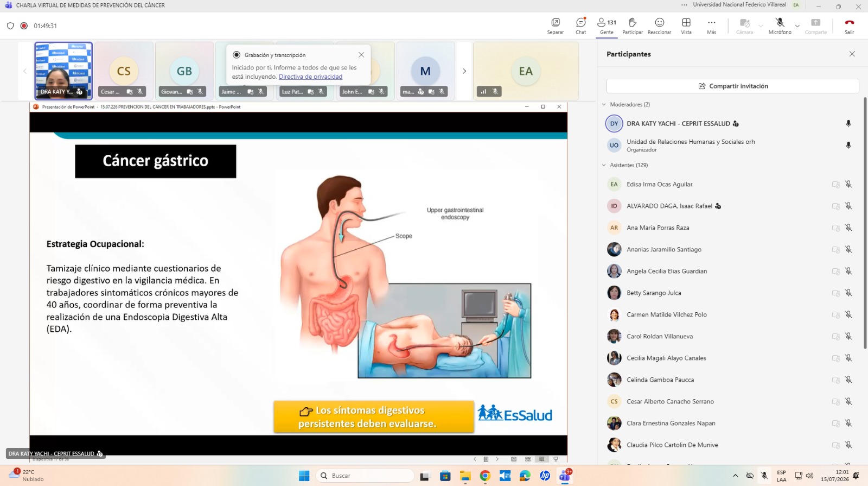
Task: Show next participant videos with right arrow
Action: tap(464, 71)
